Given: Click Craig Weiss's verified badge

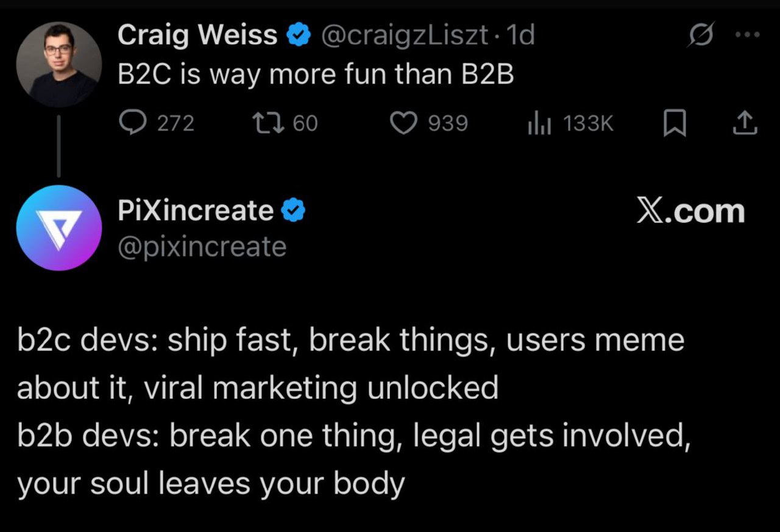Looking at the screenshot, I should (299, 37).
